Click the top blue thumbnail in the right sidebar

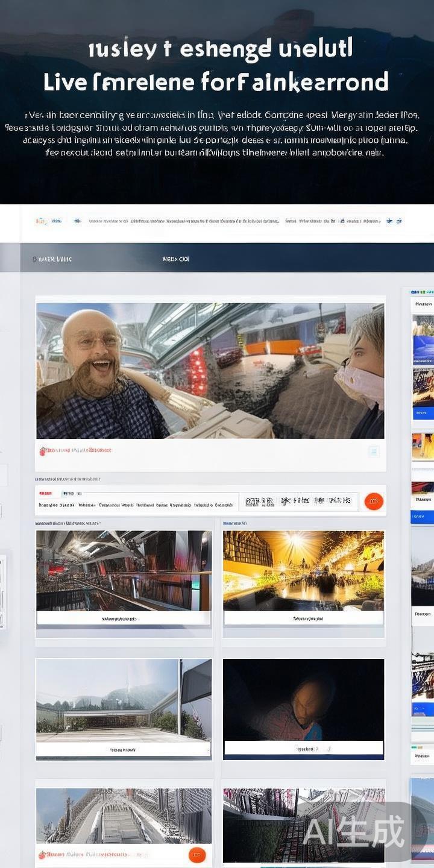[x=423, y=341]
